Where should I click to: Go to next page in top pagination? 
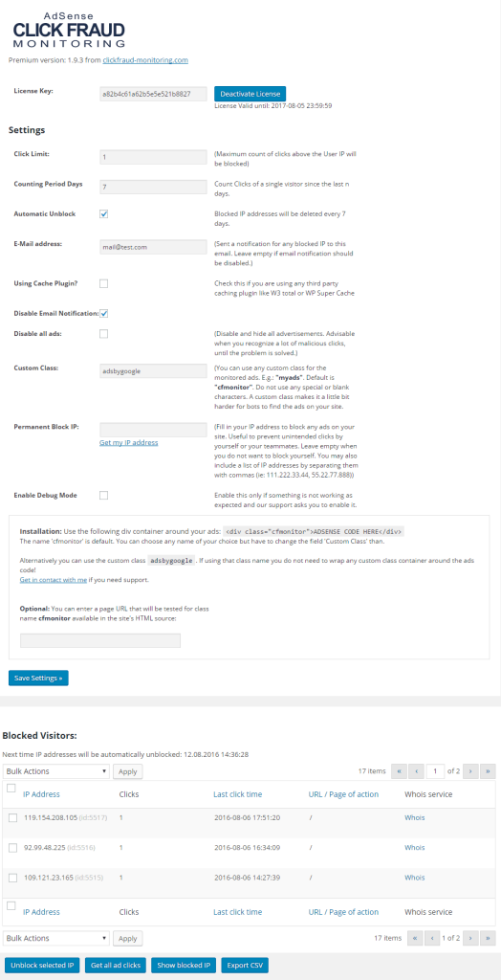click(x=470, y=770)
